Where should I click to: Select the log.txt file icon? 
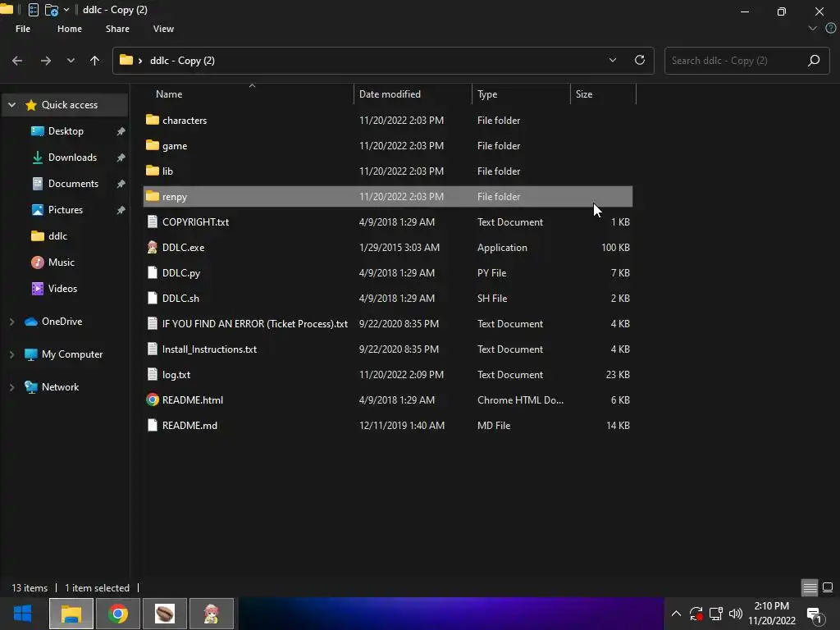tap(152, 374)
